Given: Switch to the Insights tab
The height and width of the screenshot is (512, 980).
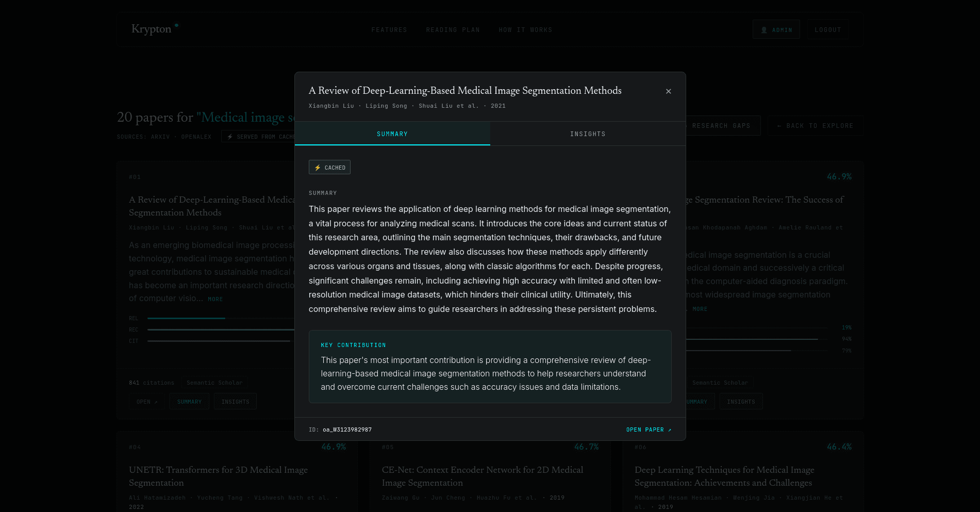Looking at the screenshot, I should click(588, 134).
